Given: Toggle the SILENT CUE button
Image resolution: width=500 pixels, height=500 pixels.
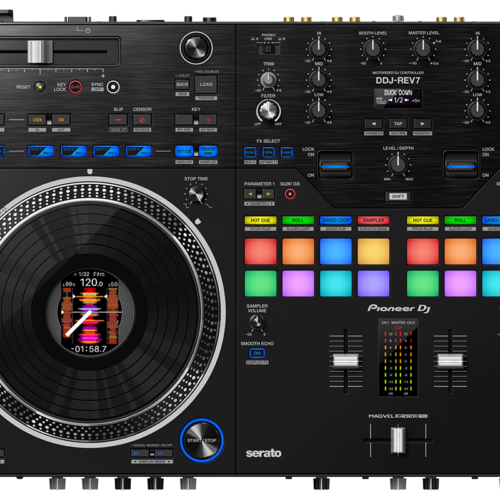Looking at the screenshot, I should click(290, 194).
